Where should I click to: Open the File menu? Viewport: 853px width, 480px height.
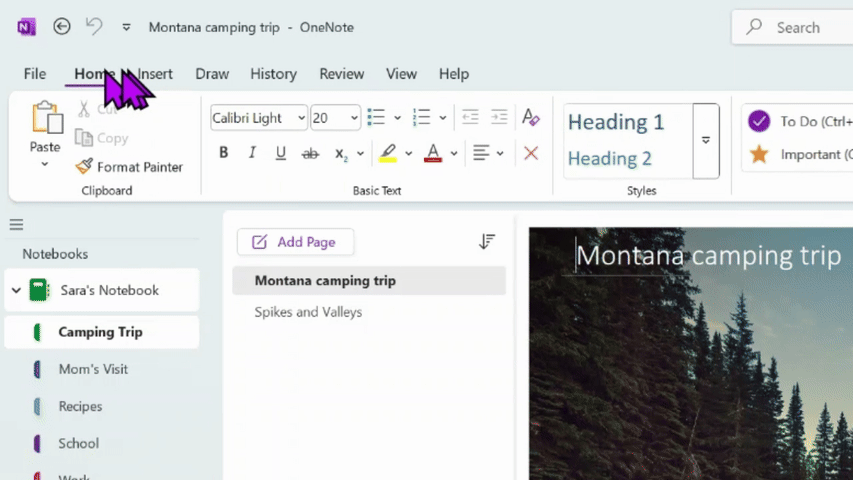point(35,73)
